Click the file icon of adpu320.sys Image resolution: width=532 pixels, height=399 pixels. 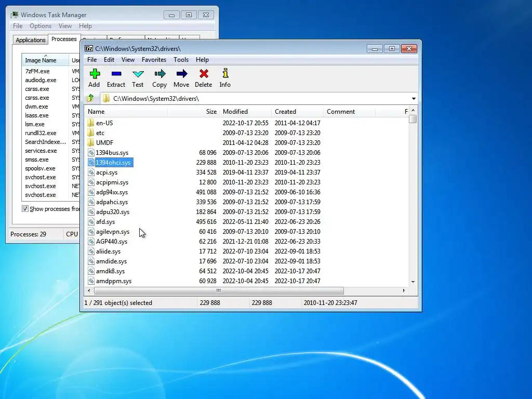91,211
